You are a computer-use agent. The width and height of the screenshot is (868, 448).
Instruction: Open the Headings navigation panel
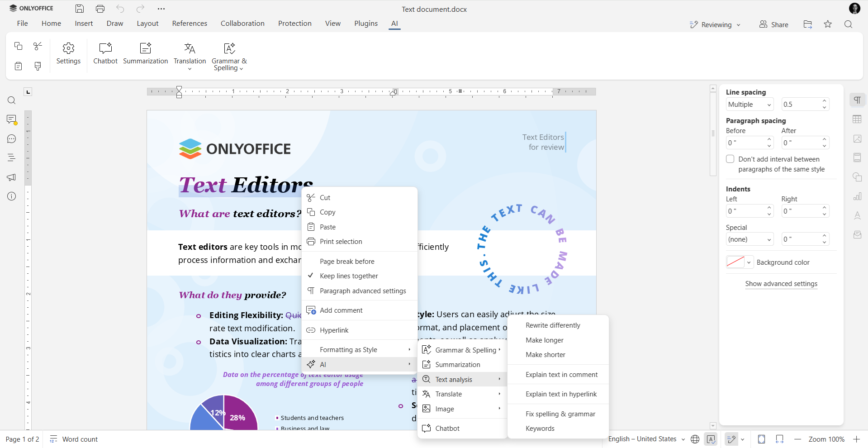[x=11, y=157]
